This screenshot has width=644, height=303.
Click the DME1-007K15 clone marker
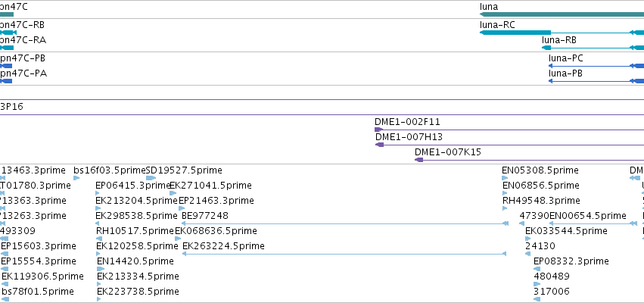pos(419,160)
